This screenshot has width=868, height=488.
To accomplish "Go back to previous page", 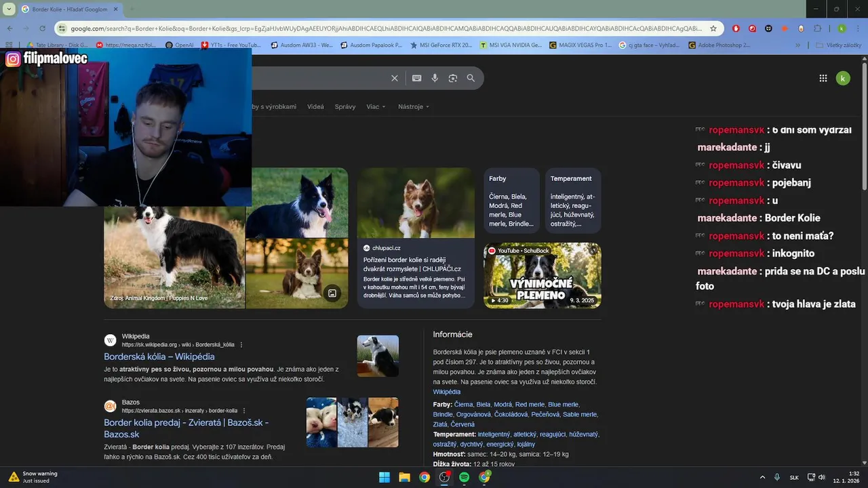I will [x=9, y=28].
